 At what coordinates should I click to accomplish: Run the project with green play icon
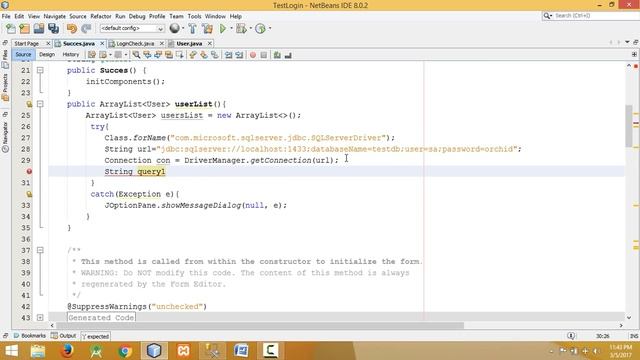pyautogui.click(x=223, y=29)
